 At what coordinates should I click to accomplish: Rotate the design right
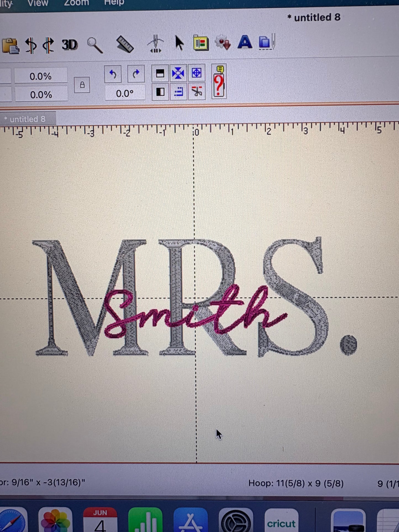[136, 74]
